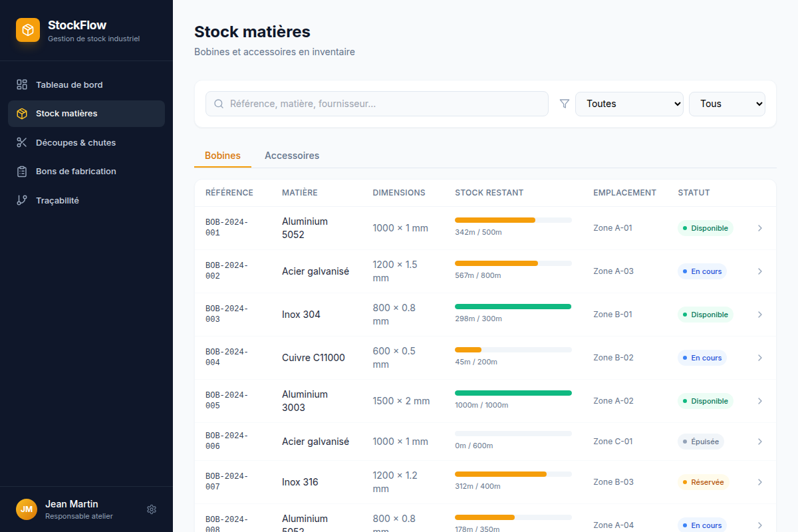Click reference BOB-2024-003
The image size is (798, 532).
[227, 315]
